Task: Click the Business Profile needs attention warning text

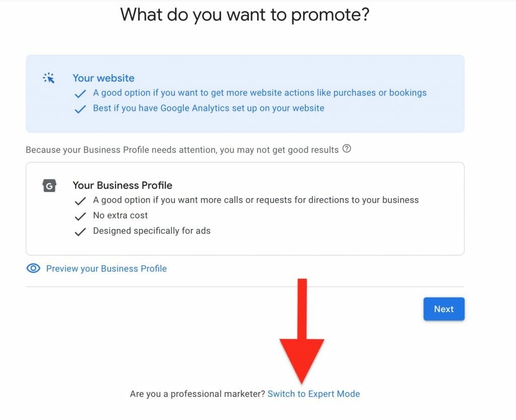Action: 182,150
